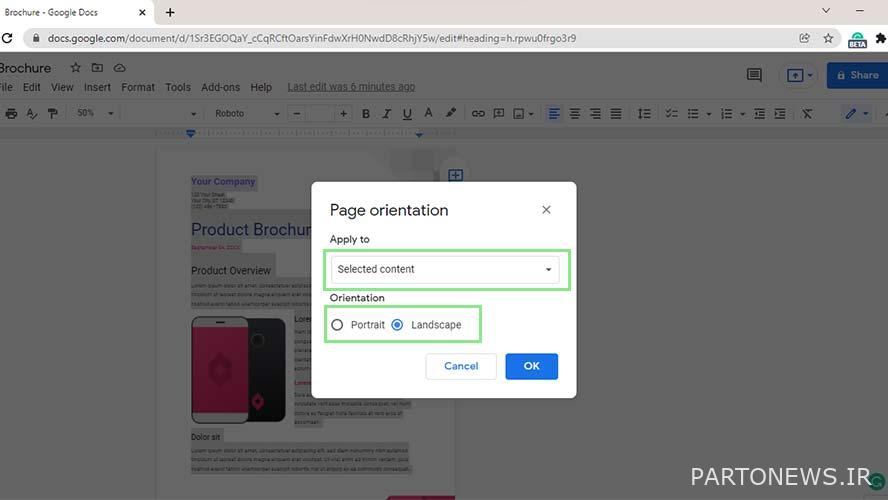Viewport: 888px width, 500px height.
Task: Increase font size with plus button
Action: pyautogui.click(x=343, y=114)
